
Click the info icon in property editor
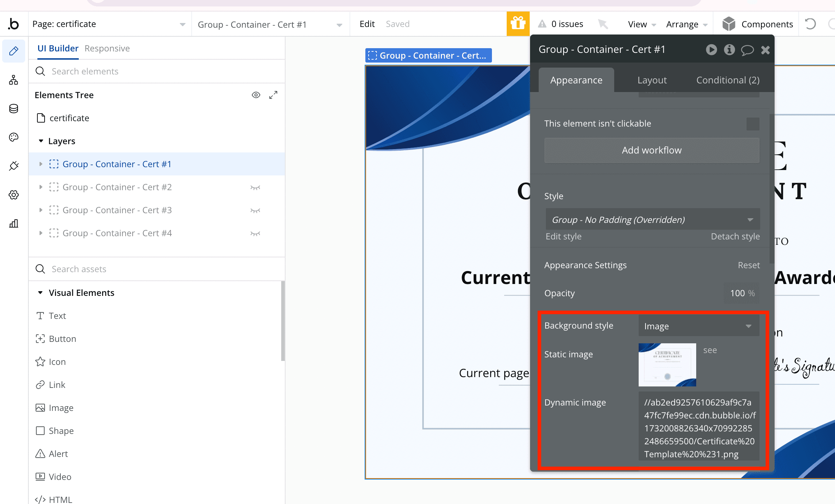pyautogui.click(x=729, y=50)
